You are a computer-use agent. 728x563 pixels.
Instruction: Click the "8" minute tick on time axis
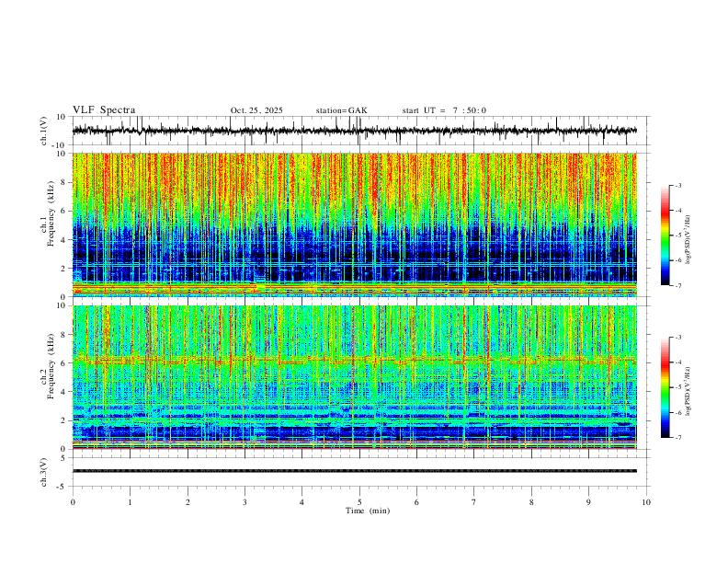tap(531, 502)
